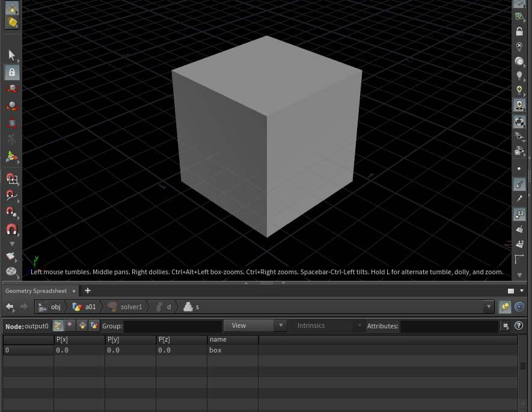Close the Geometry Spreadsheet tab
The image size is (532, 412).
coord(73,291)
